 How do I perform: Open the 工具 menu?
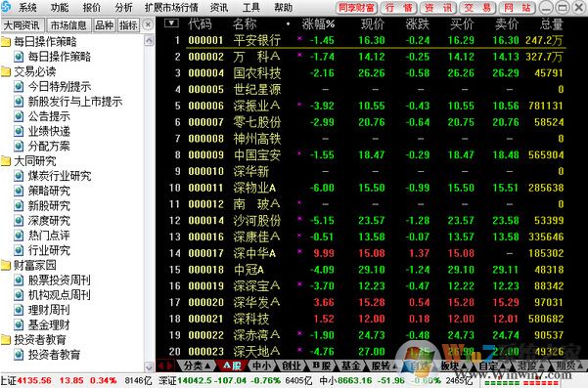[251, 8]
